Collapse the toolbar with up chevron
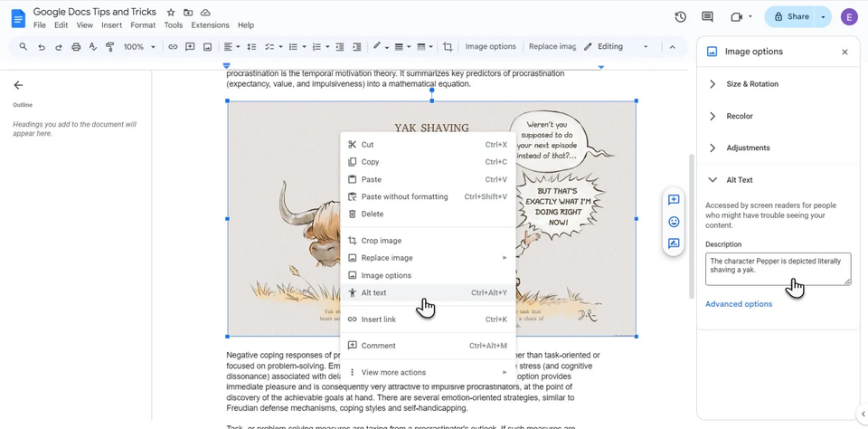The width and height of the screenshot is (868, 429). pos(672,47)
